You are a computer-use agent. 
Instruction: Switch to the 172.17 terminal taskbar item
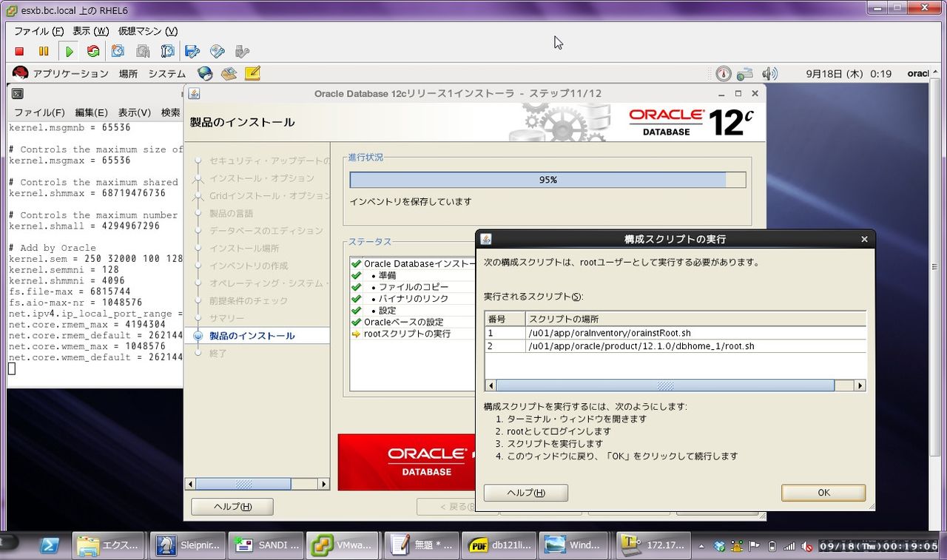(655, 546)
